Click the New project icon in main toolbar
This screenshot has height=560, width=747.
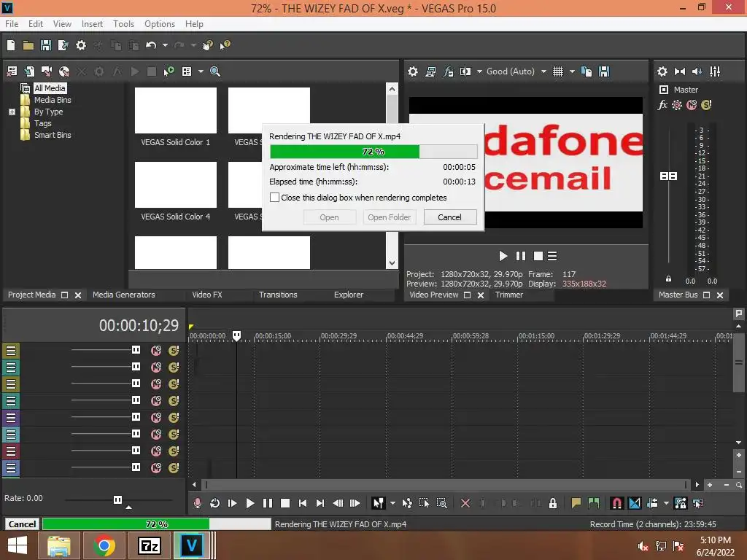(10, 45)
